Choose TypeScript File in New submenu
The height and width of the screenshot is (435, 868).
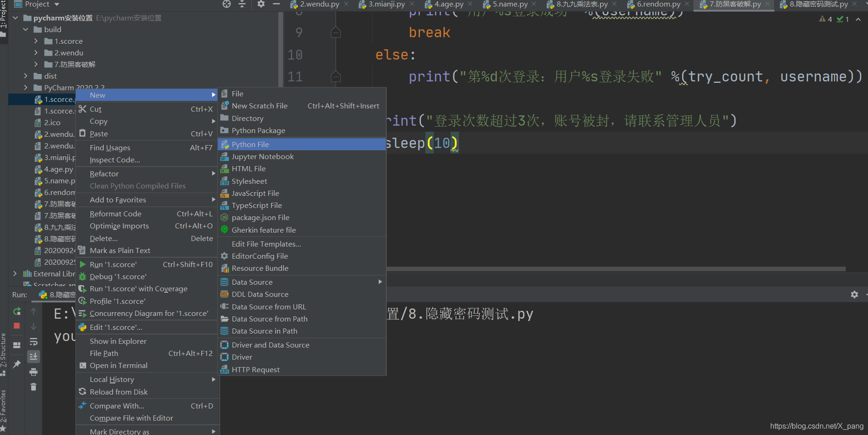coord(302,205)
